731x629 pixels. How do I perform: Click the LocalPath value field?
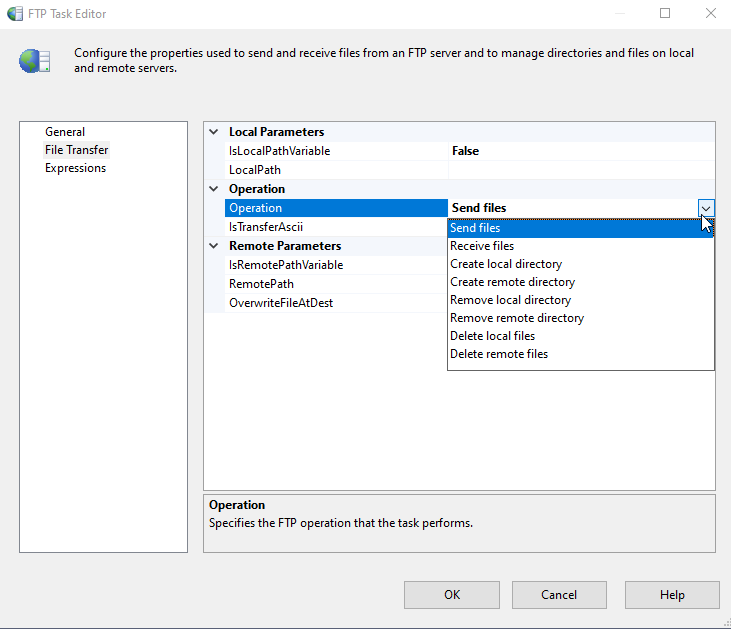point(580,170)
